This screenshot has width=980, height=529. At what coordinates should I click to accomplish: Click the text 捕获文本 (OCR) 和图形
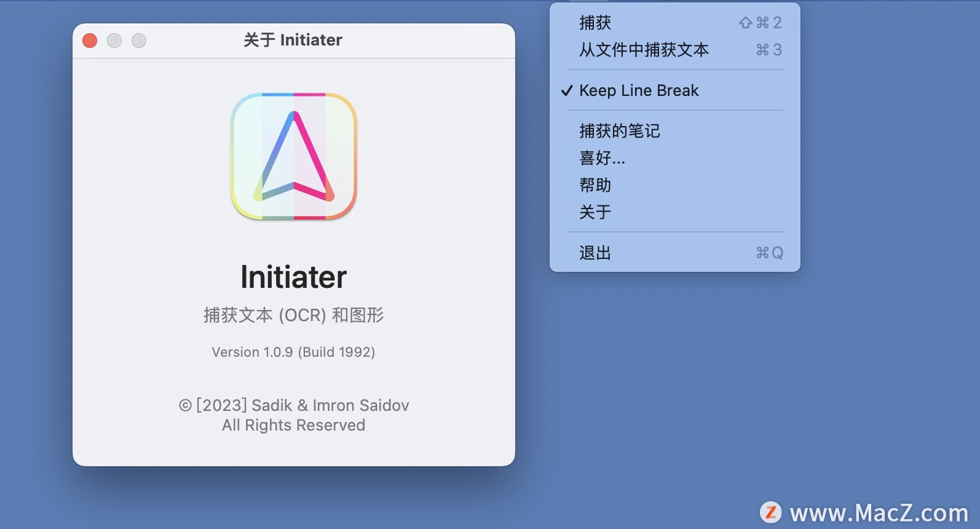point(294,315)
